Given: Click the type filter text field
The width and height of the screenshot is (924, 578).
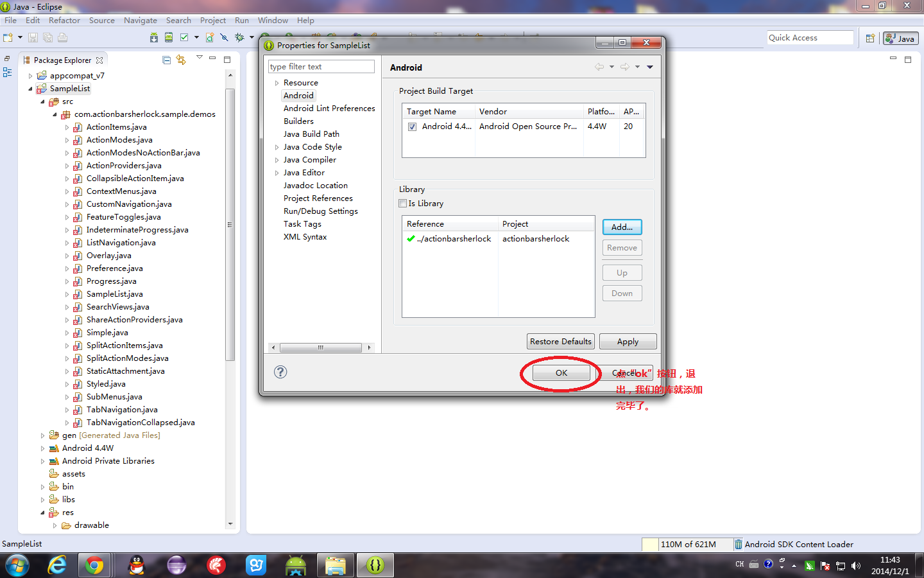Looking at the screenshot, I should pyautogui.click(x=321, y=67).
